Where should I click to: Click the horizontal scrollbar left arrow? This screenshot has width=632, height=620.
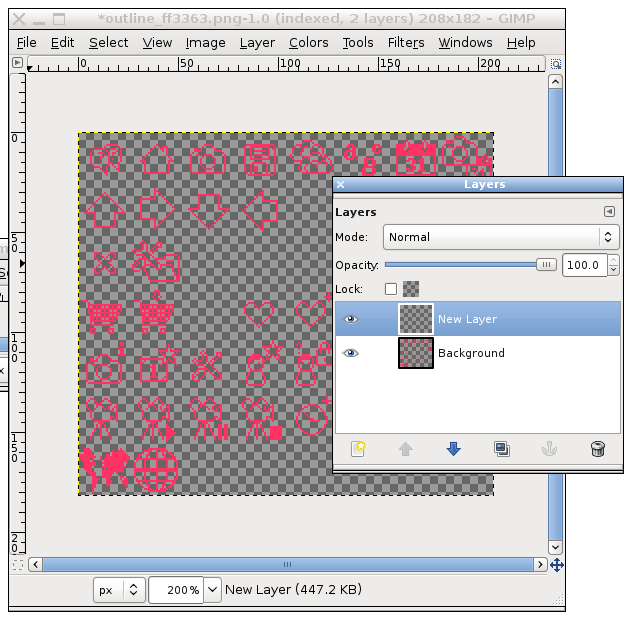point(35,564)
